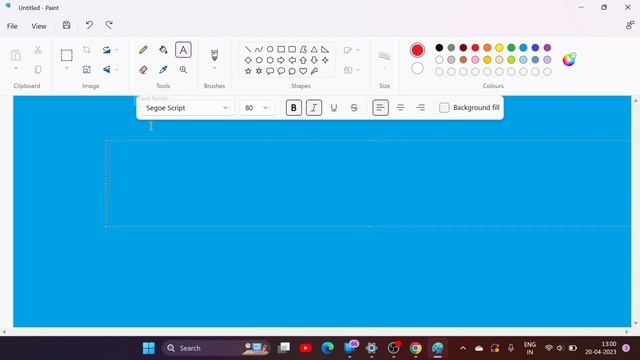This screenshot has height=360, width=640.
Task: Select Colour 2 white circle
Action: pos(417,69)
